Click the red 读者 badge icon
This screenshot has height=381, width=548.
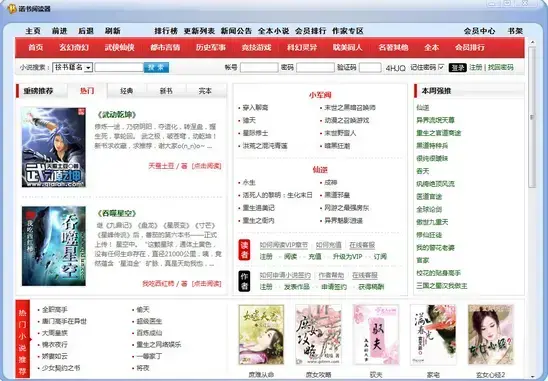[x=244, y=250]
